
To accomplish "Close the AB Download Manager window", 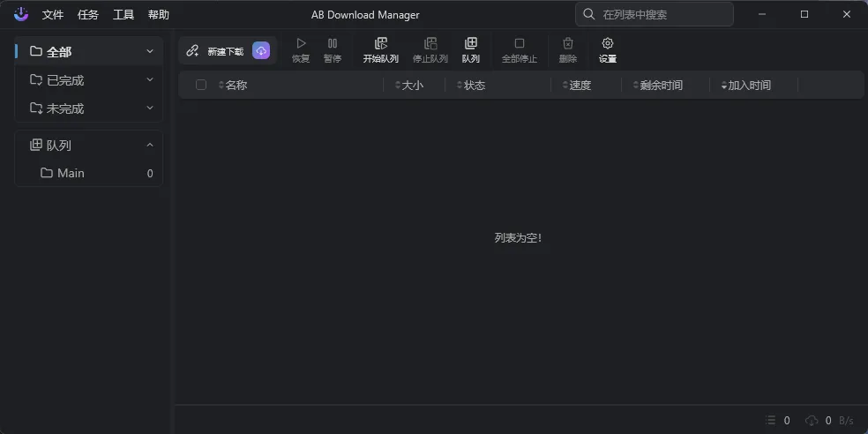I will [x=847, y=14].
